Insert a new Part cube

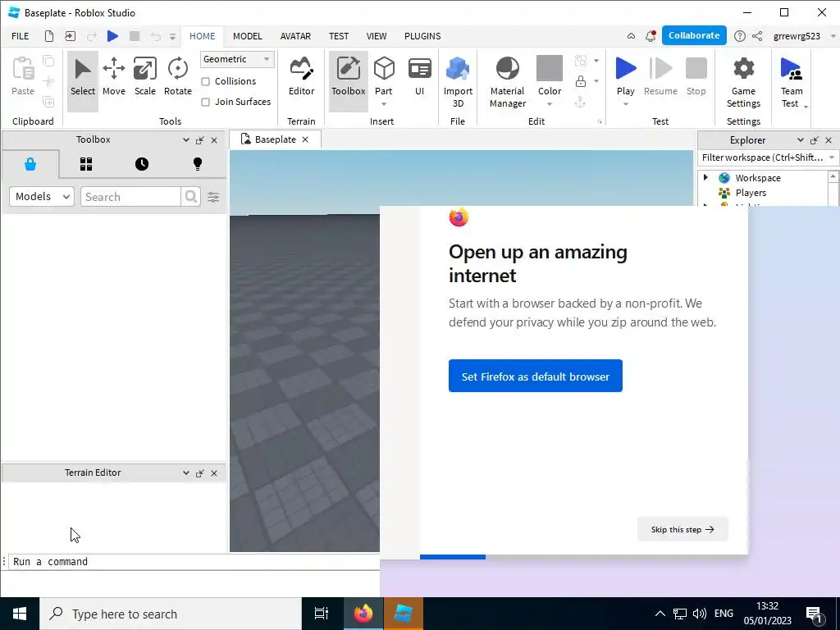(x=384, y=71)
